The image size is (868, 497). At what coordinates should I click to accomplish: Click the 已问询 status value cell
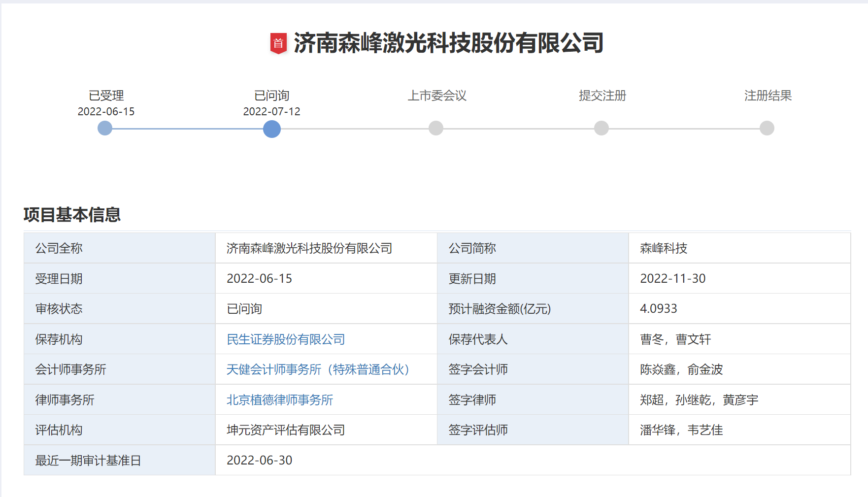click(326, 309)
